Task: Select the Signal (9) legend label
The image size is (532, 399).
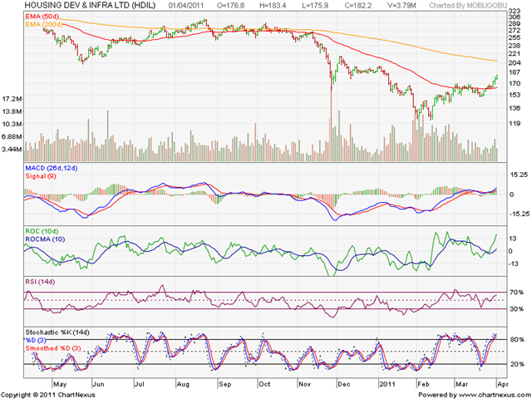Action: 41,176
